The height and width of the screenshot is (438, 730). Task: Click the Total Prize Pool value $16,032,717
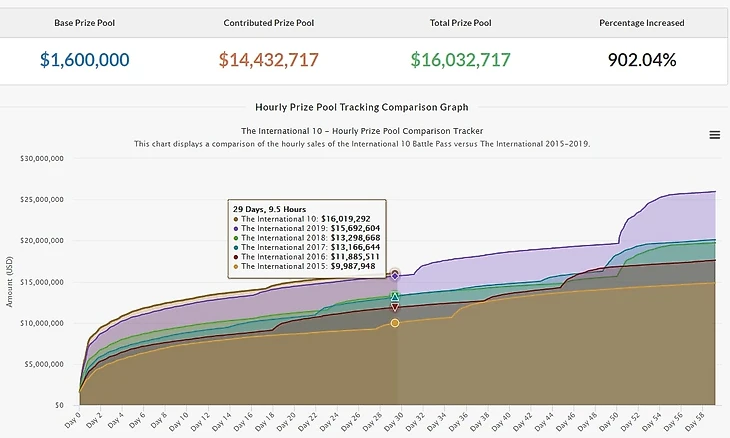tap(460, 60)
